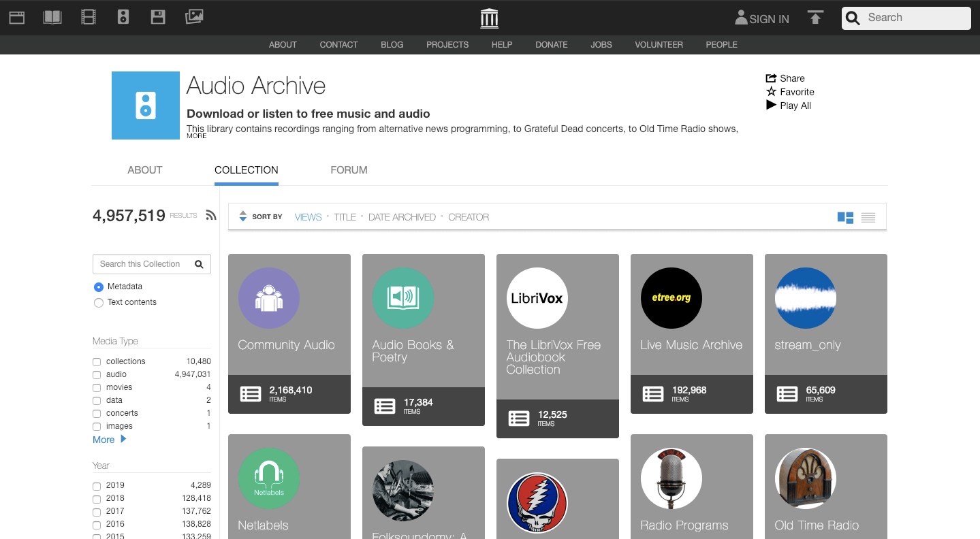Viewport: 980px width, 539px height.
Task: Sort results by VIEWS
Action: 308,217
